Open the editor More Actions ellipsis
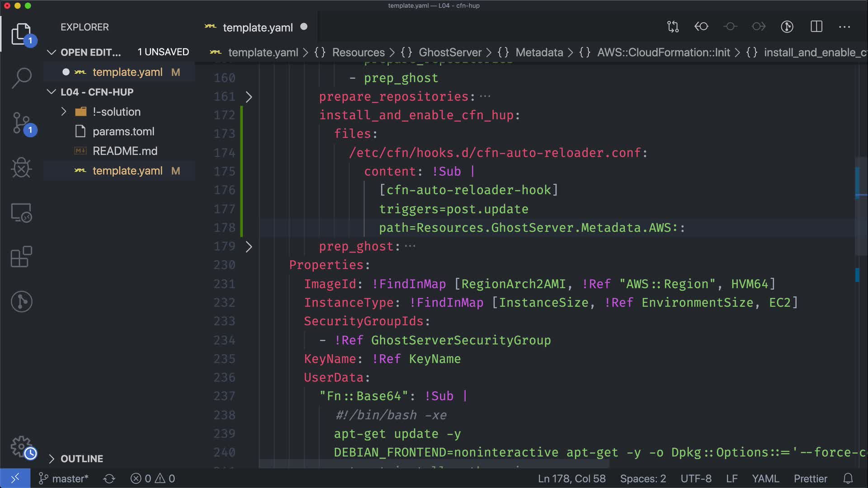The height and width of the screenshot is (488, 868). coord(844,27)
